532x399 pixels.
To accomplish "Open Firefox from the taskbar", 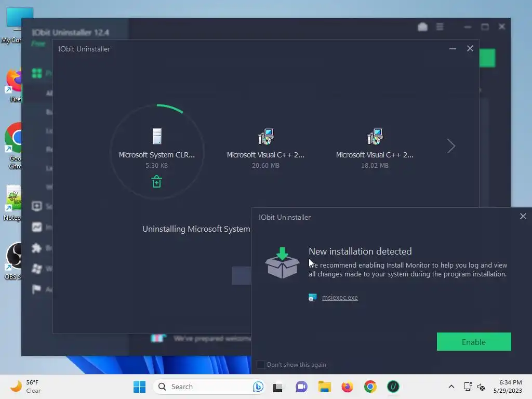I will 347,387.
